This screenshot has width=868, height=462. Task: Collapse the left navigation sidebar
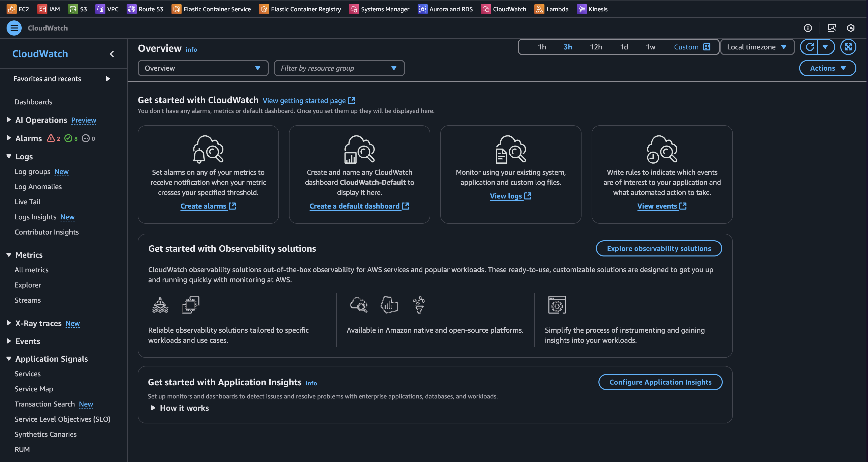pyautogui.click(x=112, y=54)
